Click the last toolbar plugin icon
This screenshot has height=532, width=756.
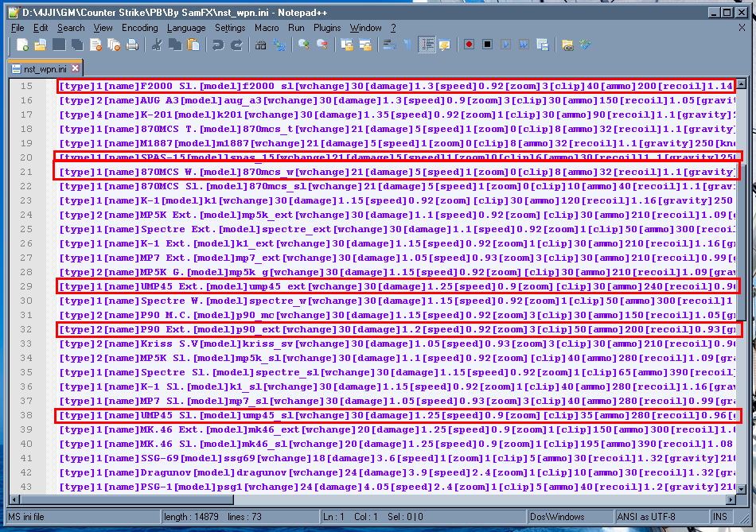point(586,45)
